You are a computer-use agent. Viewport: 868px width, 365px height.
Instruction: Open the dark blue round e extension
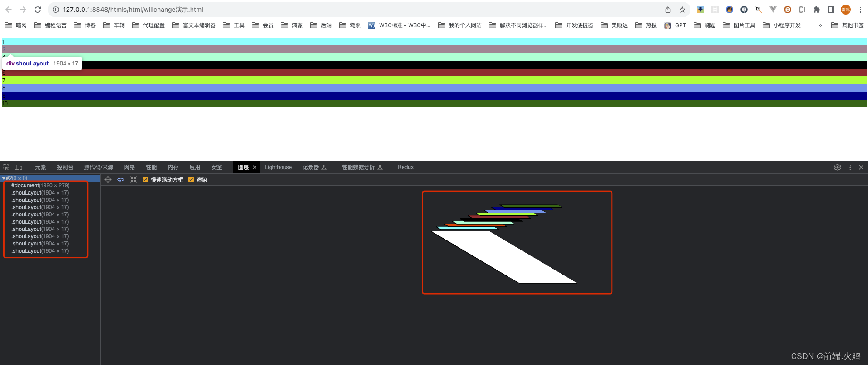tap(744, 10)
